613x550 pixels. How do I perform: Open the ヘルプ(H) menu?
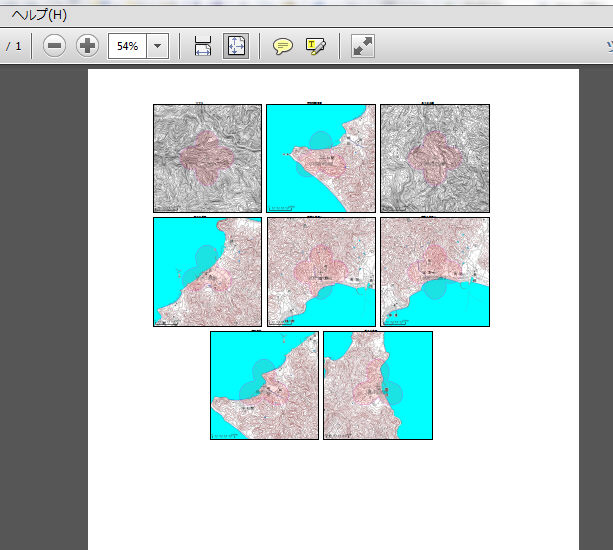40,15
